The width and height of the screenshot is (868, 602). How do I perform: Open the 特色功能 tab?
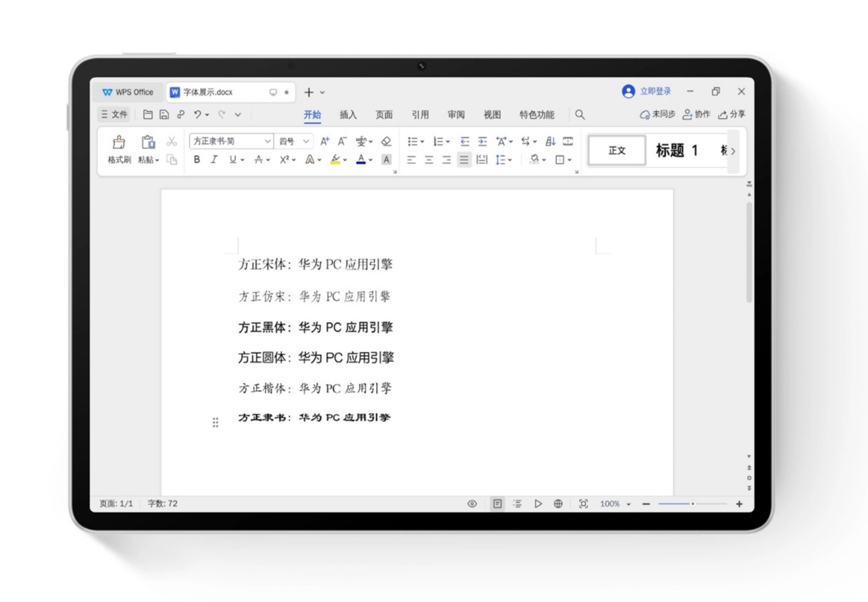[x=537, y=114]
